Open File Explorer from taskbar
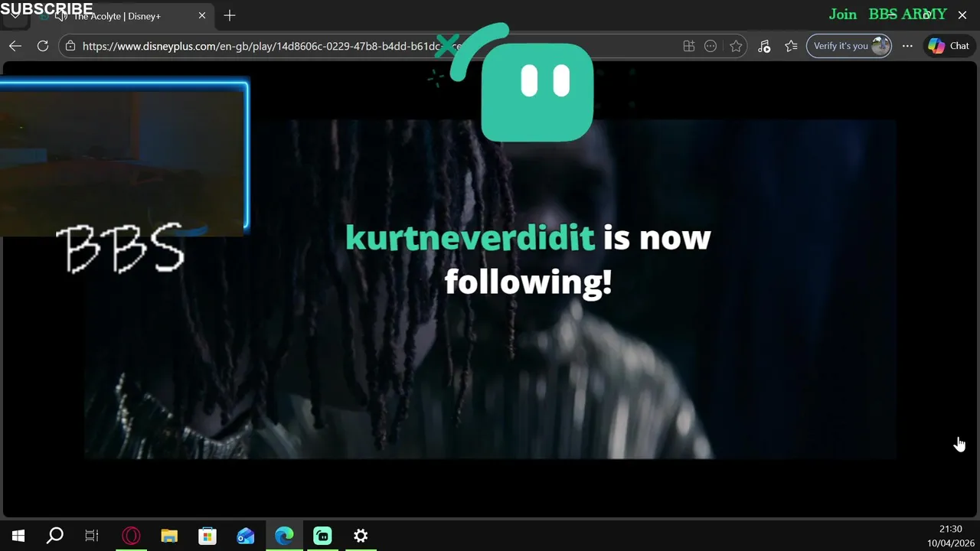 (x=169, y=536)
